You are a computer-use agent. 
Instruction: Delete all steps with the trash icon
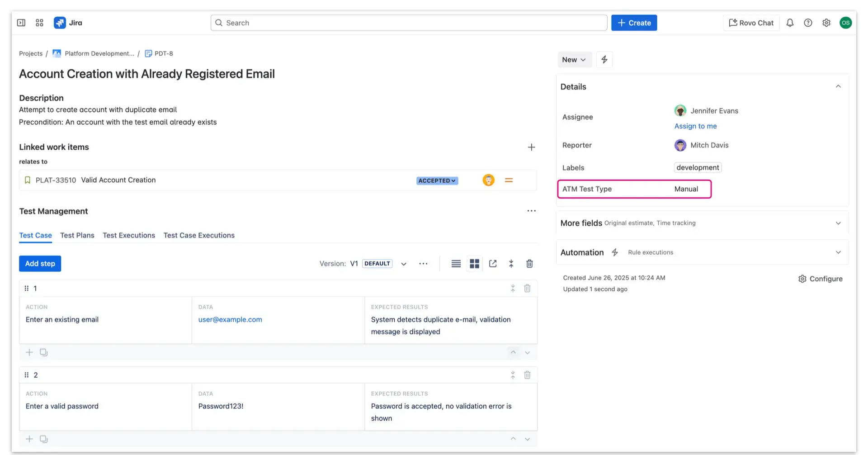pos(529,264)
